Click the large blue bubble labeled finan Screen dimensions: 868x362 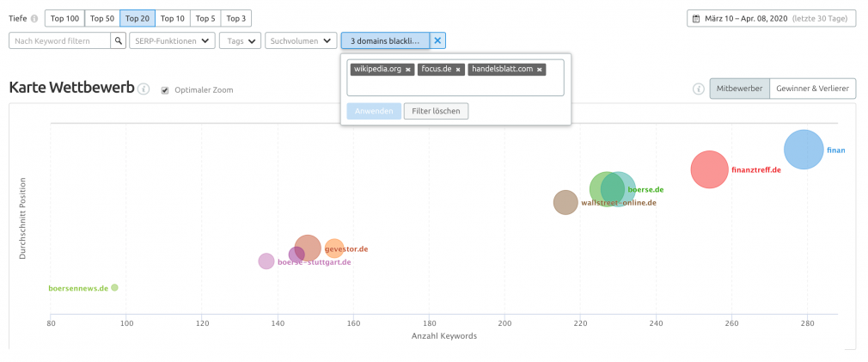pyautogui.click(x=804, y=149)
